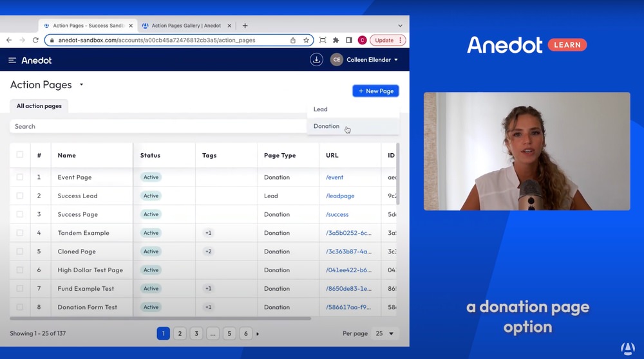Check the box for Tandem Example row

click(20, 233)
